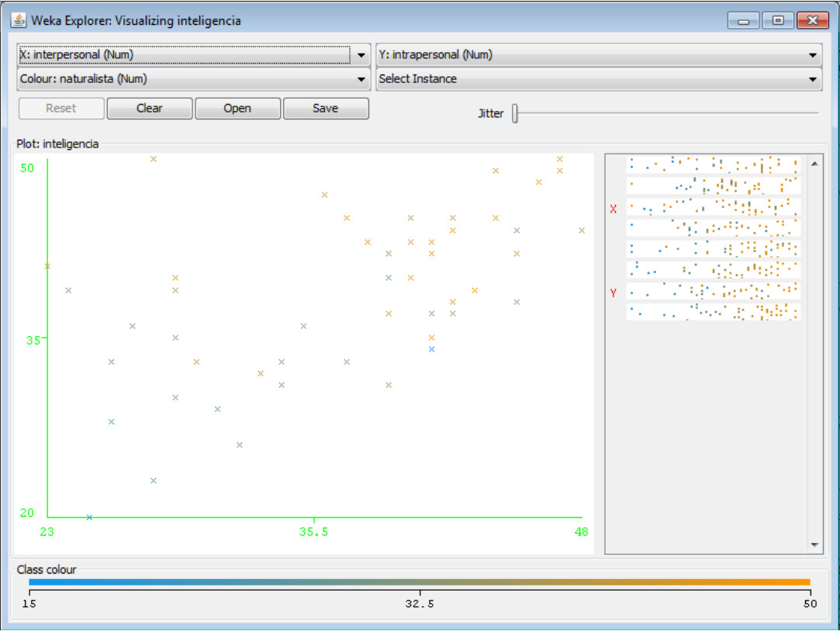This screenshot has width=840, height=631.
Task: Click the topmost attribute strip plot
Action: pos(710,165)
